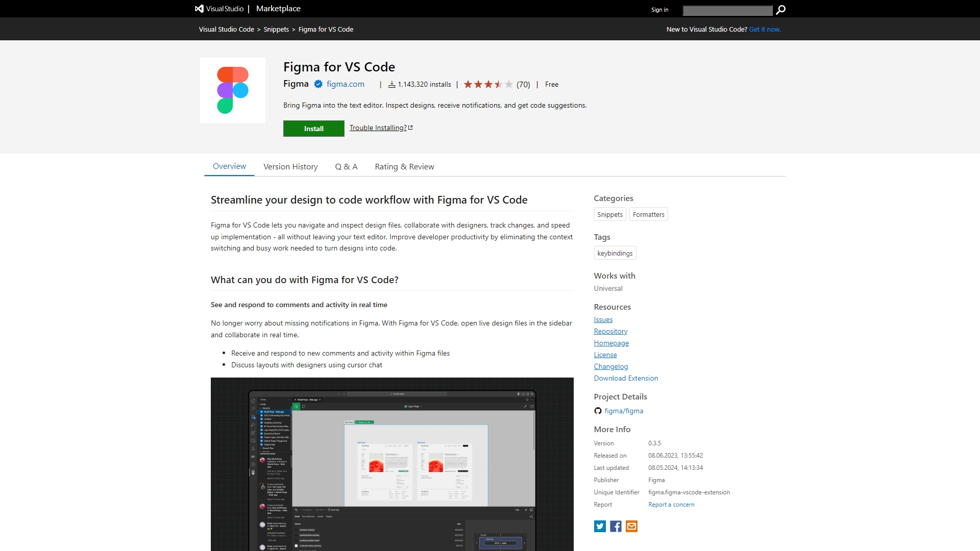Viewport: 980px width, 551px height.
Task: Click the 1,143,320 installs text
Action: (x=424, y=85)
